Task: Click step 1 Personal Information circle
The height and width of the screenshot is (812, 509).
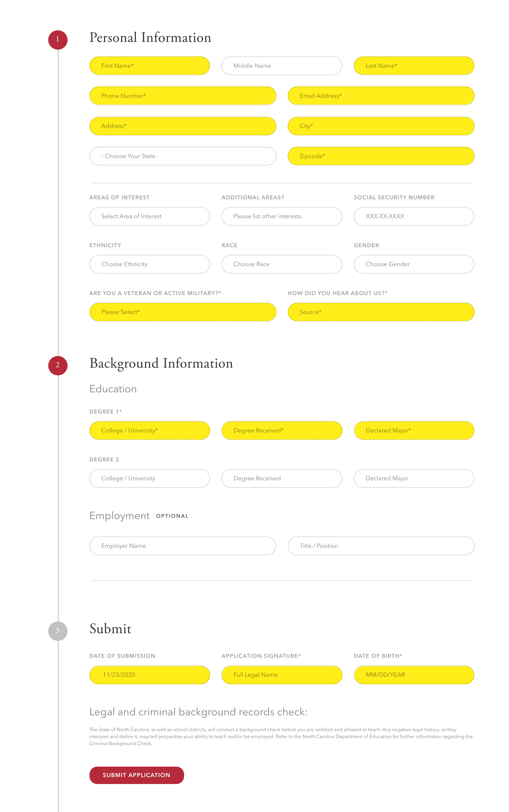Action: click(x=57, y=40)
